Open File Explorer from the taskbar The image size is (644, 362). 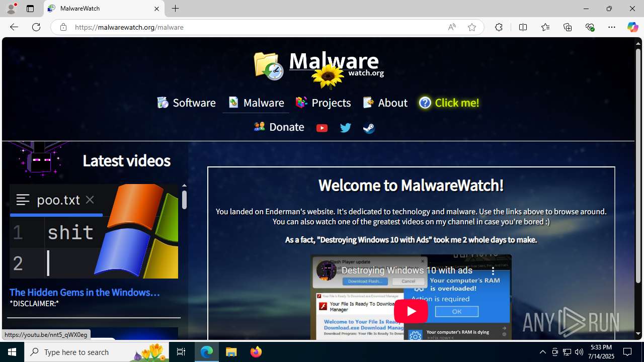click(231, 352)
